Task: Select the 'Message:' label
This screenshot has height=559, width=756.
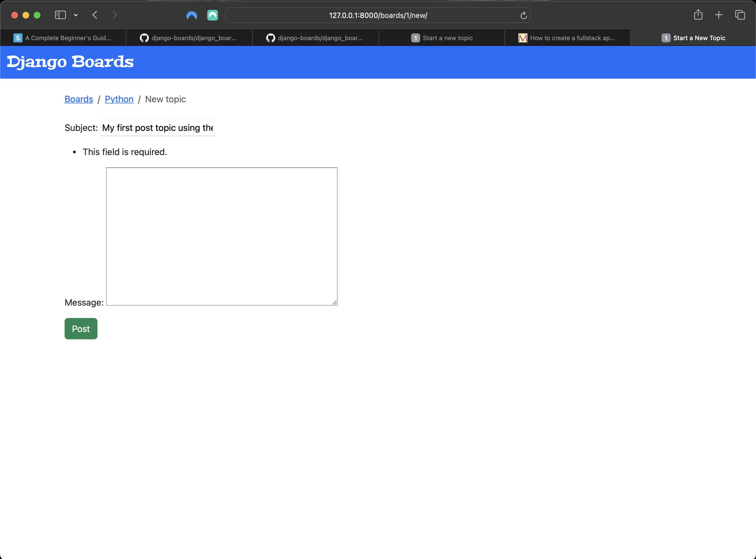Action: tap(84, 303)
